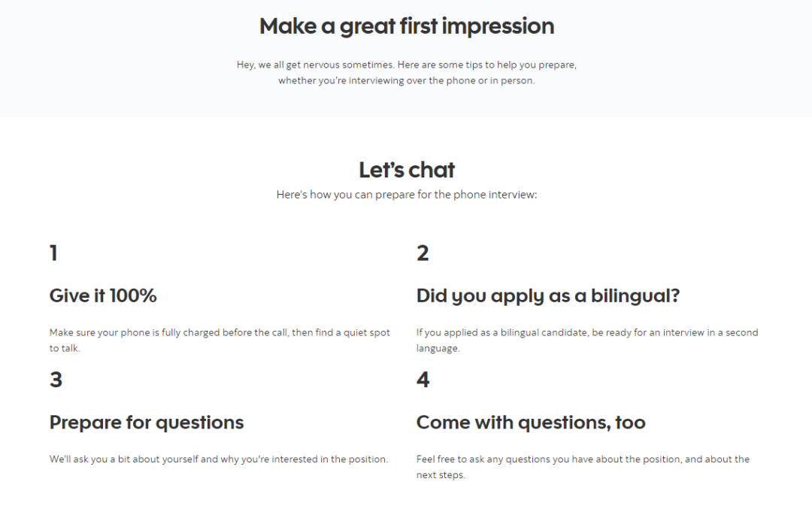Click 'Come with questions, too' heading
The width and height of the screenshot is (812, 509).
point(531,423)
